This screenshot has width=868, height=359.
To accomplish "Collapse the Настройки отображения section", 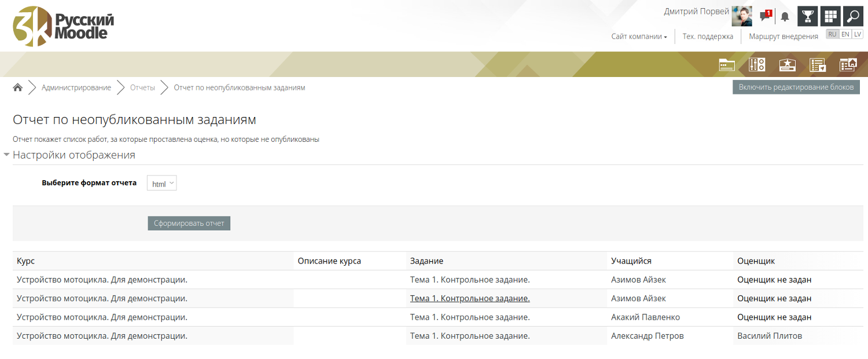I will pos(73,155).
